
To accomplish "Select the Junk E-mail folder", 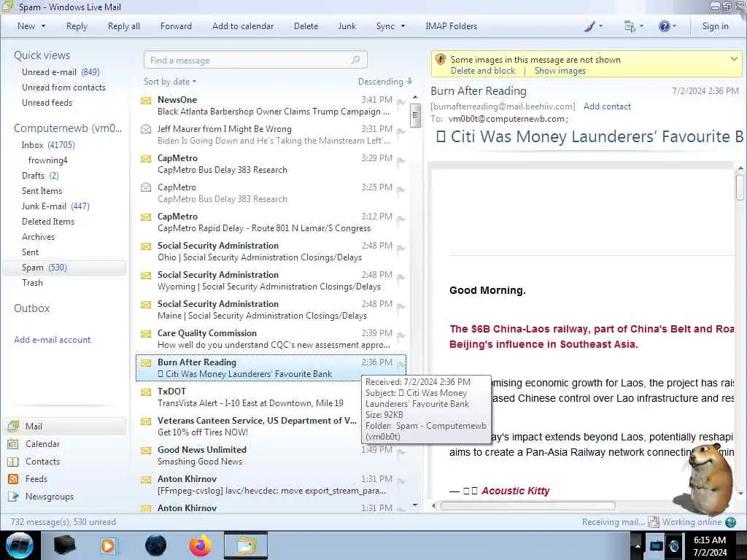I will [x=55, y=206].
